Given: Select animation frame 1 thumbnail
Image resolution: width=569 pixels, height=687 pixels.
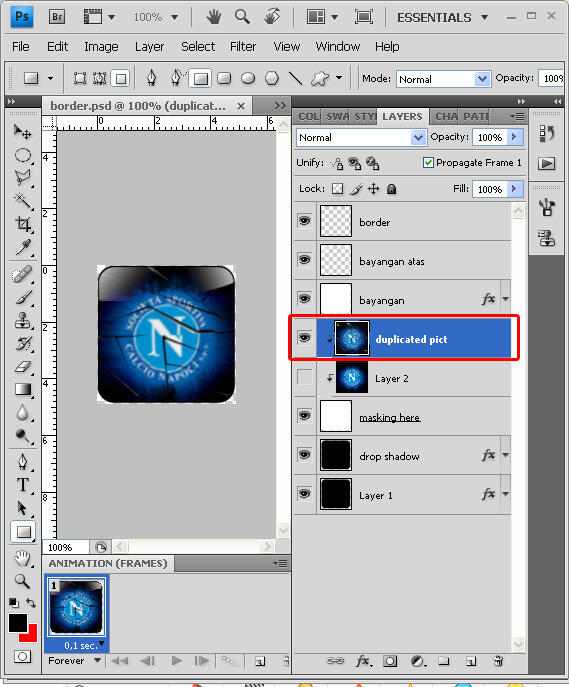Looking at the screenshot, I should (77, 607).
